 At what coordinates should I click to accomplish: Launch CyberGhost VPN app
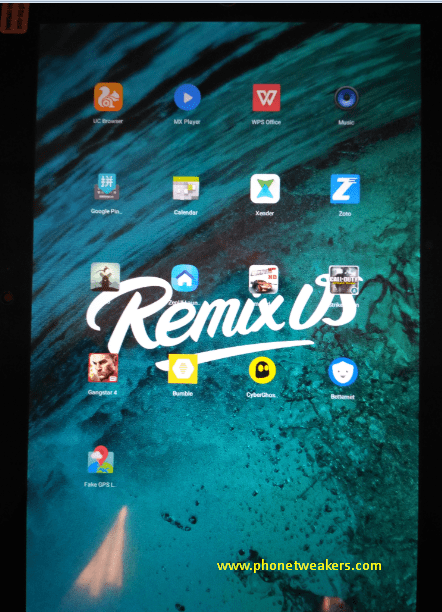click(x=262, y=370)
